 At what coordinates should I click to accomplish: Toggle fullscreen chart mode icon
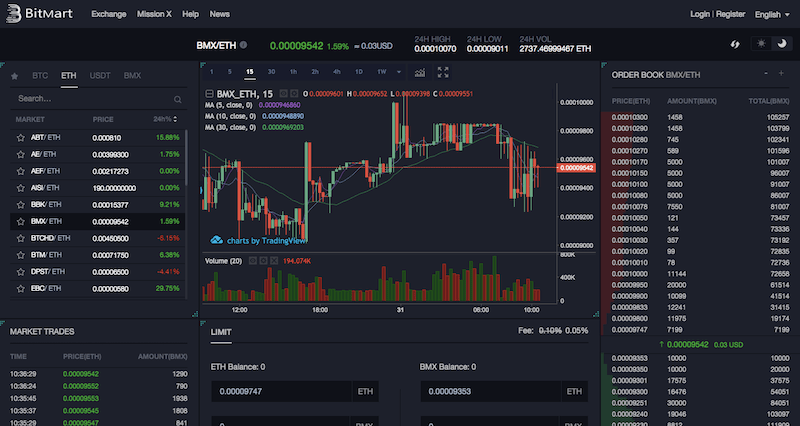click(443, 72)
